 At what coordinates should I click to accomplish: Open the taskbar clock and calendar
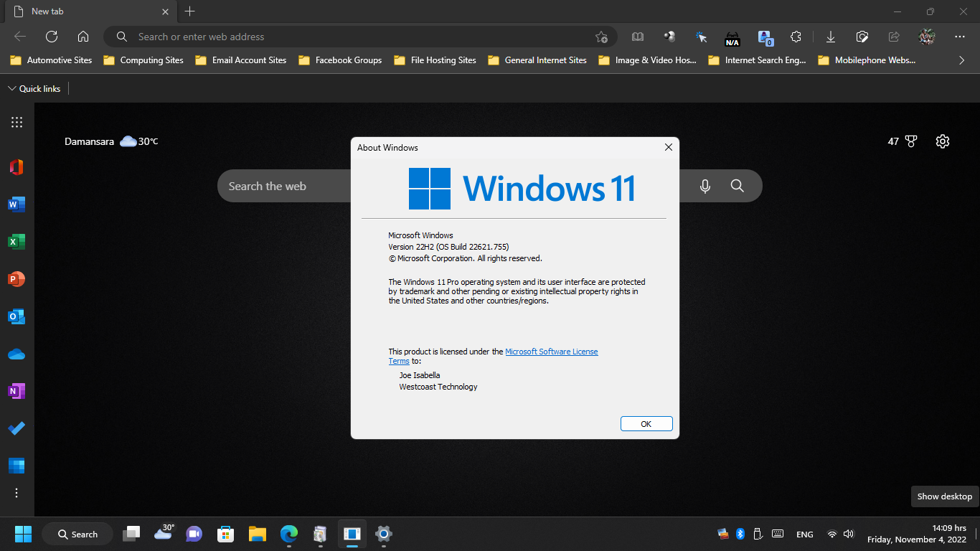click(917, 534)
